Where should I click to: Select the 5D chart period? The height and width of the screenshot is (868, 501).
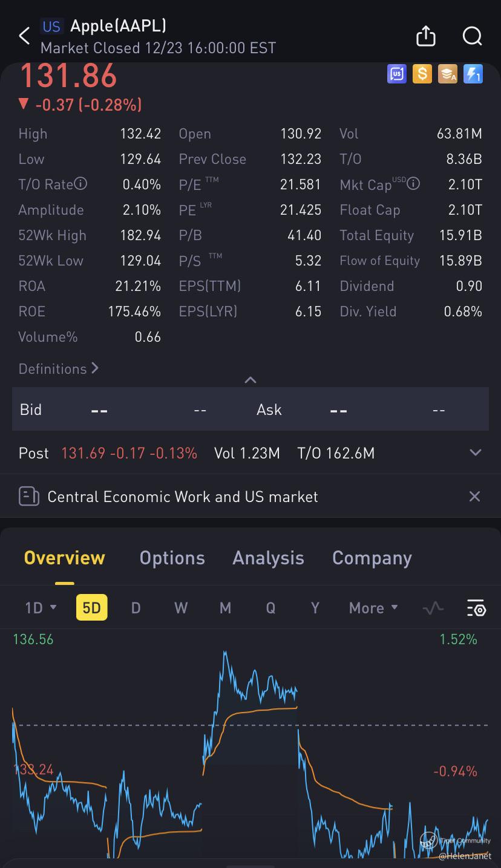tap(91, 608)
